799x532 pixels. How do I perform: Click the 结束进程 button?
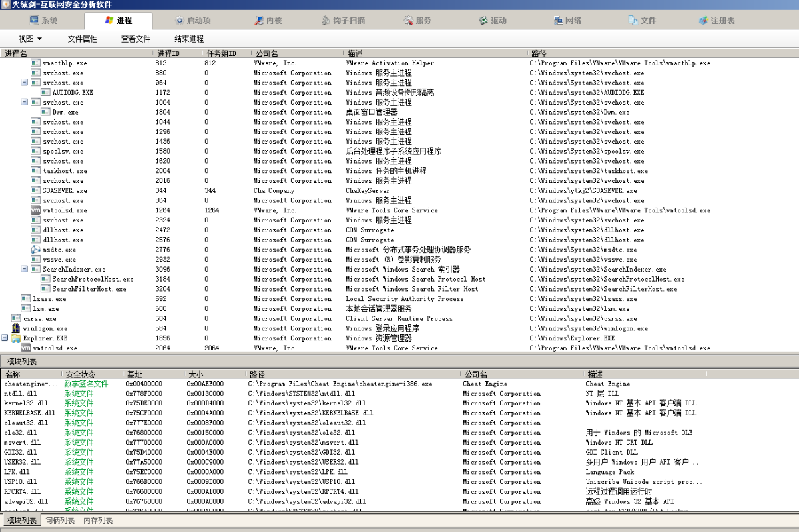189,39
